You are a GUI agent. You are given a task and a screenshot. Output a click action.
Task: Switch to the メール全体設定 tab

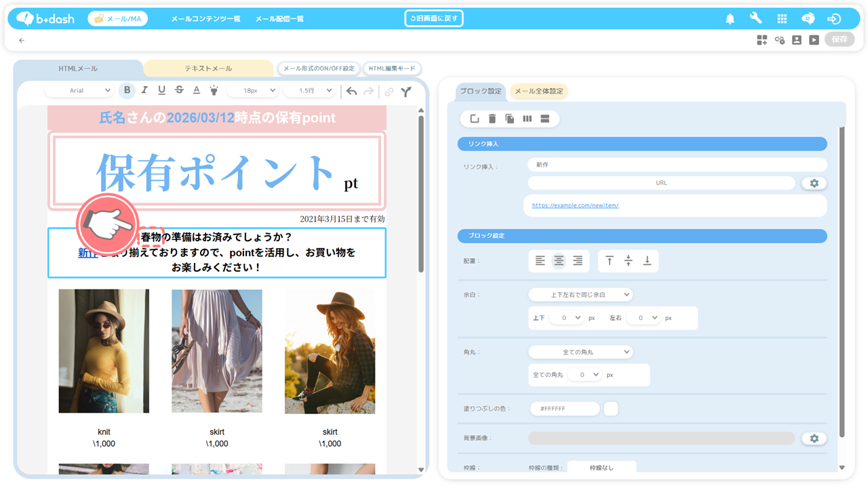click(538, 91)
